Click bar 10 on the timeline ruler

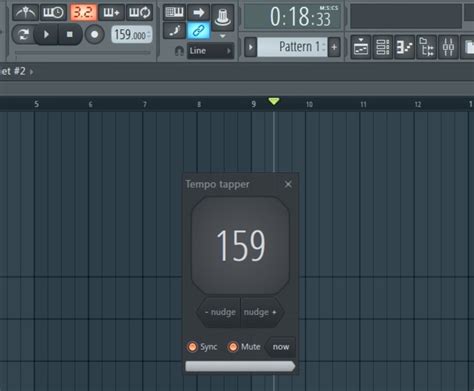309,104
